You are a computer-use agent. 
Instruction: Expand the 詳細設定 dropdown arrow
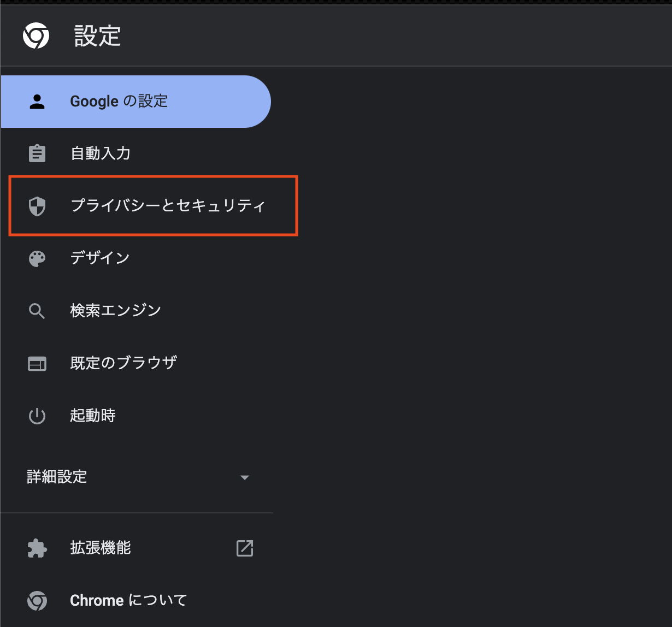click(245, 477)
